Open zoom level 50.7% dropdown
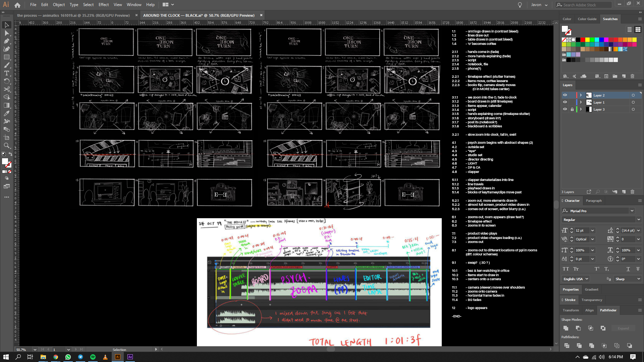The width and height of the screenshot is (644, 362). click(35, 350)
